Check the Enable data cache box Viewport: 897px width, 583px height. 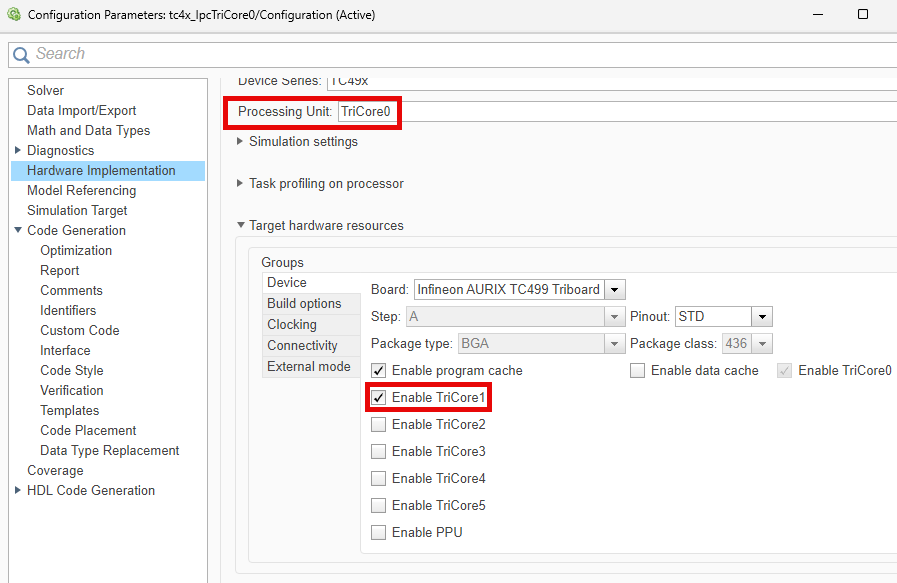637,370
